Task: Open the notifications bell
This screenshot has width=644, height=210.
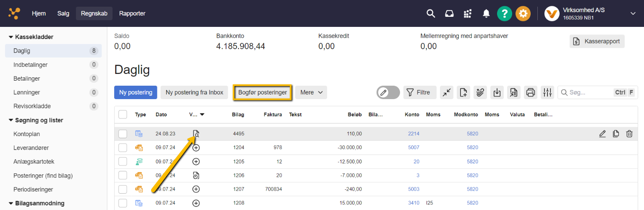Action: [486, 13]
